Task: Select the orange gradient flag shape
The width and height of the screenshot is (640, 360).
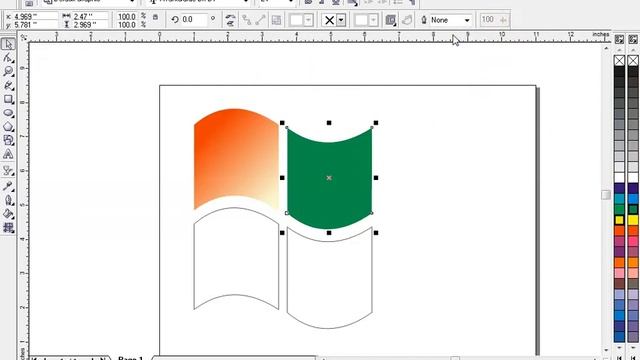Action: pos(236,159)
